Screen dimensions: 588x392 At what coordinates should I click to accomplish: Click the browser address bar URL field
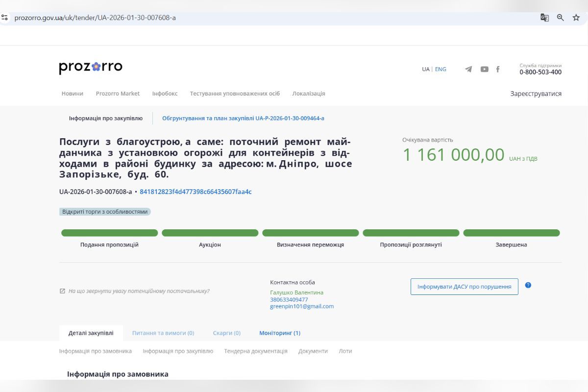pyautogui.click(x=147, y=17)
